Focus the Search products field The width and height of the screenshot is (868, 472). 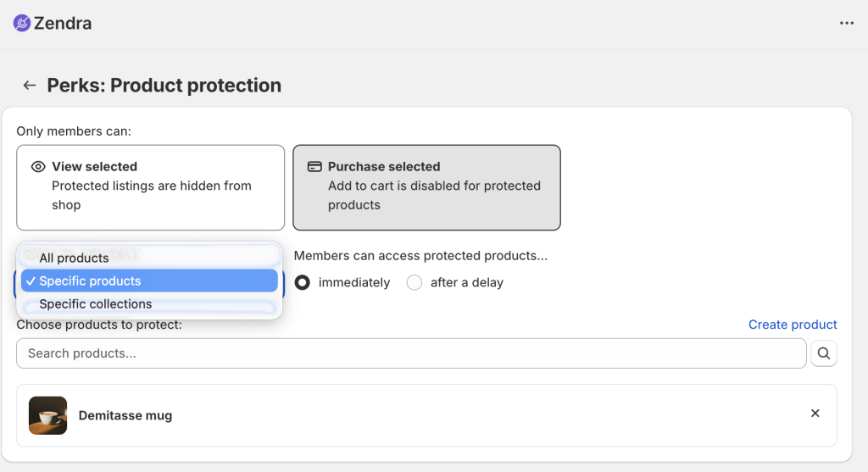(411, 353)
